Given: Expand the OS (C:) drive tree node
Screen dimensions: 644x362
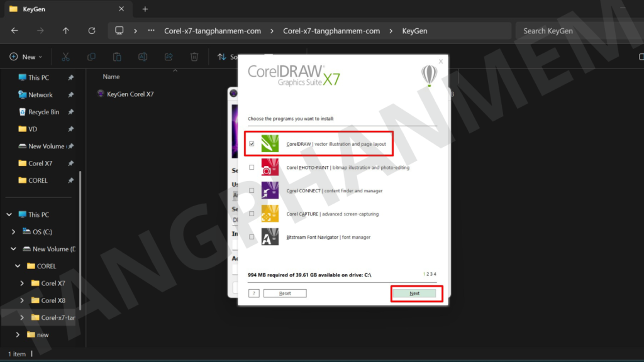Looking at the screenshot, I should 14,232.
